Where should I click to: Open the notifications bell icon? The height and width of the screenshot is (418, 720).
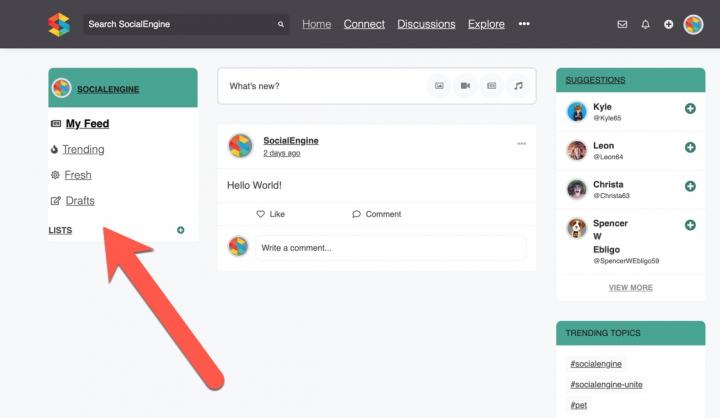(x=645, y=24)
